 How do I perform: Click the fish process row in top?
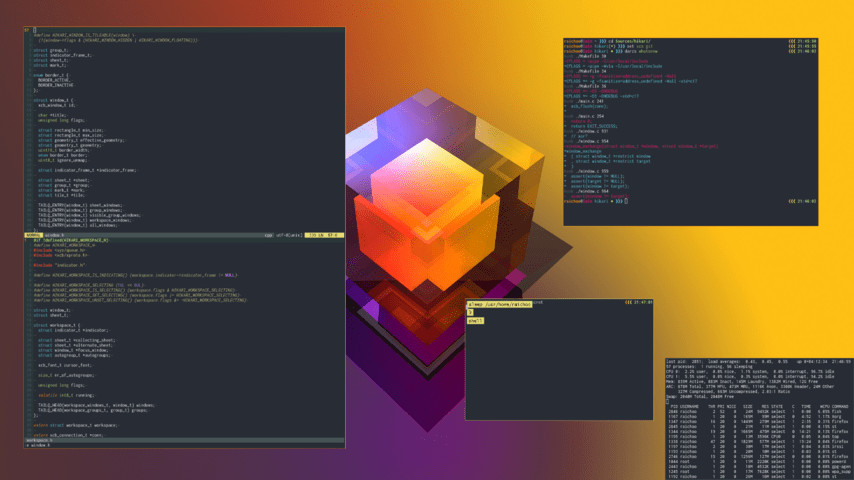coord(759,411)
